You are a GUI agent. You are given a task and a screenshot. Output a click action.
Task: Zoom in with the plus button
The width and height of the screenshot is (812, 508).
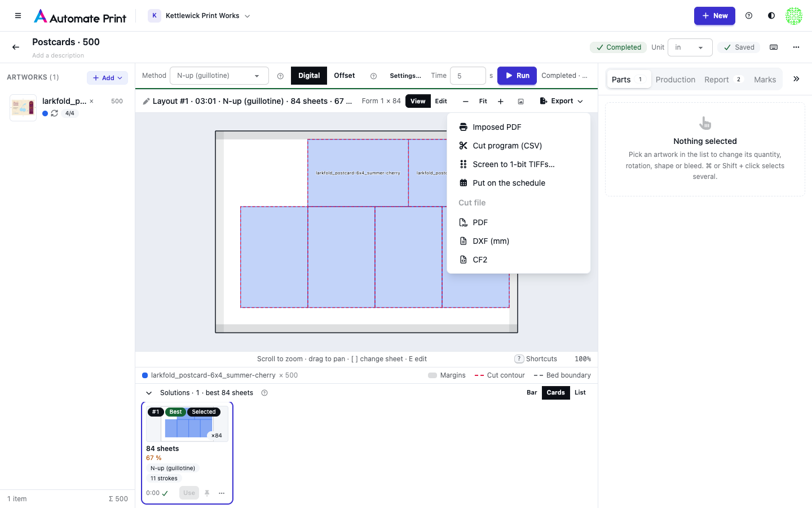point(500,102)
